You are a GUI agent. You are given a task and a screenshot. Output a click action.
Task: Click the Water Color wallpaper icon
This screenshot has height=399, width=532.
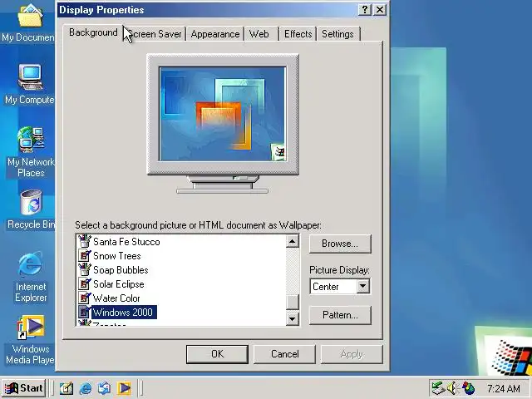tap(85, 298)
